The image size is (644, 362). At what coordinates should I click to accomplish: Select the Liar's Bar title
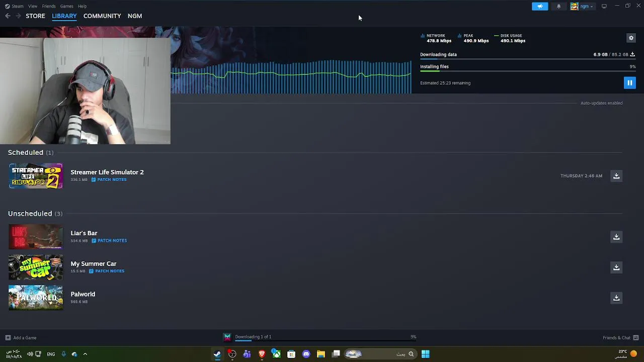tap(84, 233)
